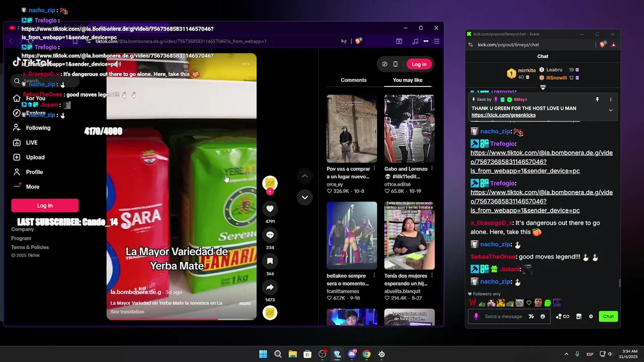Expand the pinned message chevron
The height and width of the screenshot is (362, 644).
click(611, 110)
